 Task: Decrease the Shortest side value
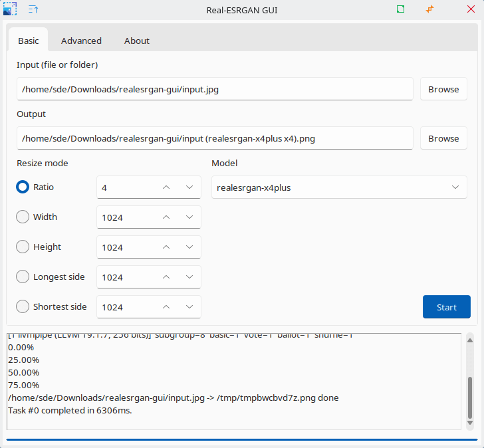[189, 307]
